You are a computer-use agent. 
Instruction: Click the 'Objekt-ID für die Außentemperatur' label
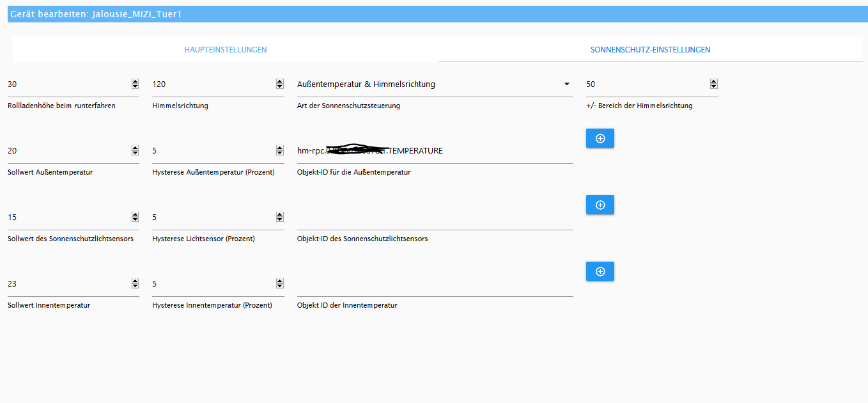pyautogui.click(x=353, y=172)
